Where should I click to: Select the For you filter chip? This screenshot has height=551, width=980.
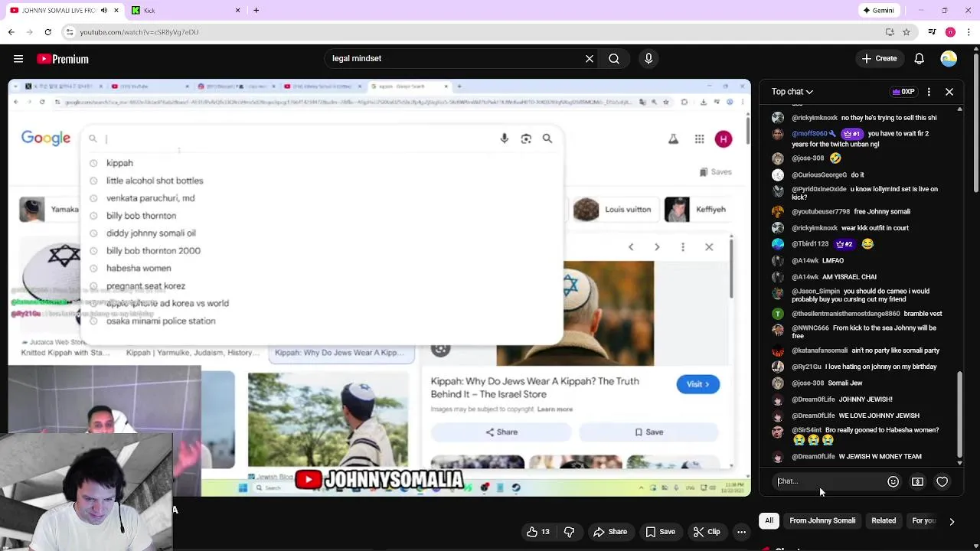923,521
